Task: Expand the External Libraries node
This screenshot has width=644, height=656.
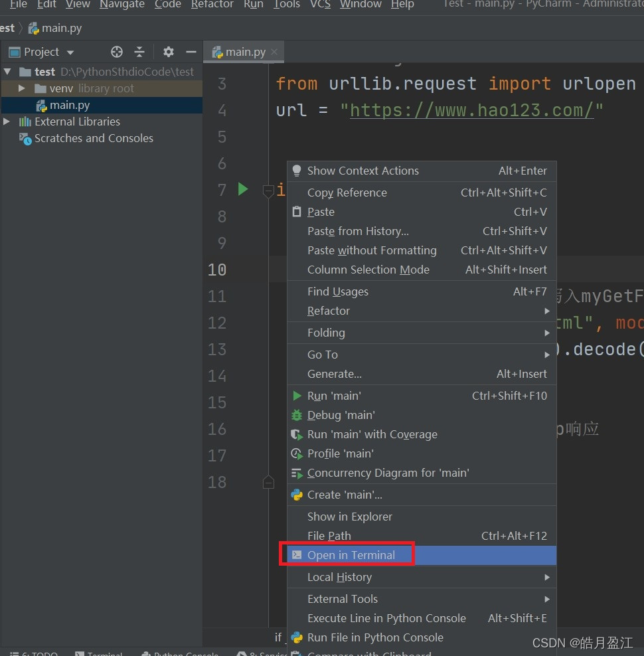Action: click(x=6, y=122)
